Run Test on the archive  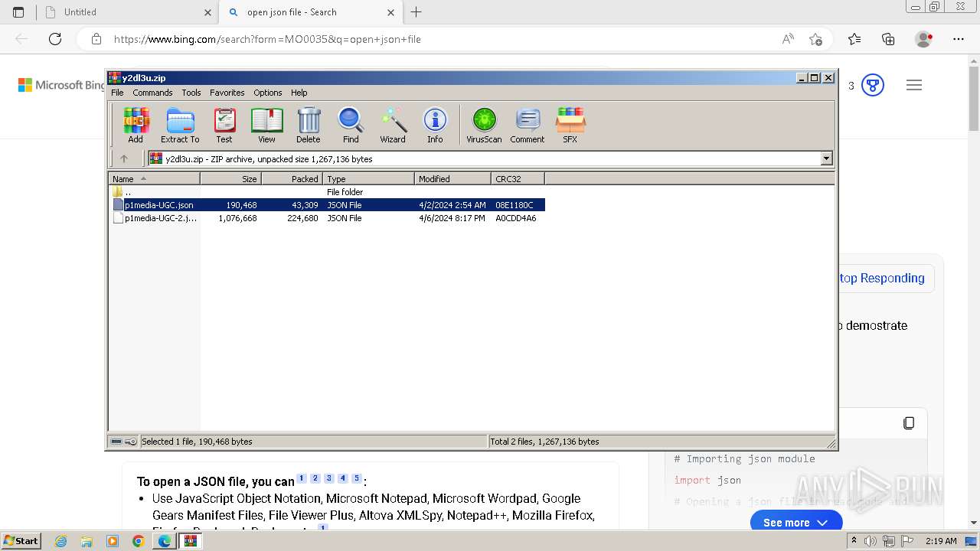pos(224,125)
